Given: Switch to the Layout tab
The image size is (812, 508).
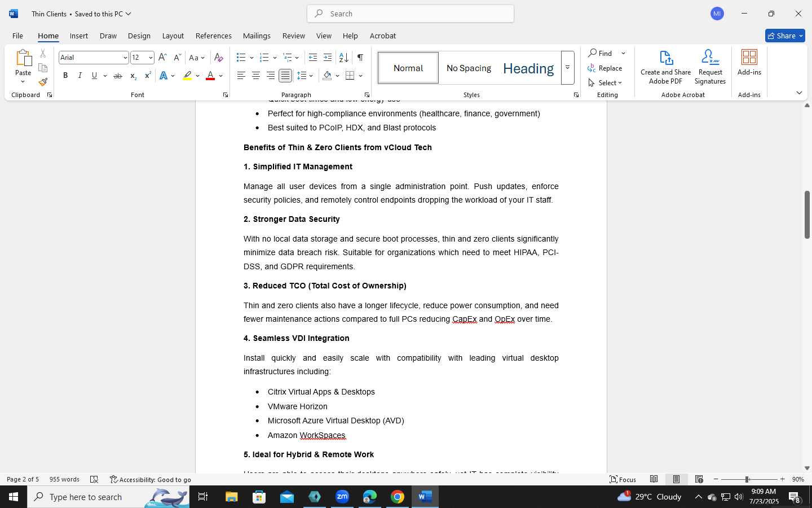Looking at the screenshot, I should pyautogui.click(x=173, y=36).
